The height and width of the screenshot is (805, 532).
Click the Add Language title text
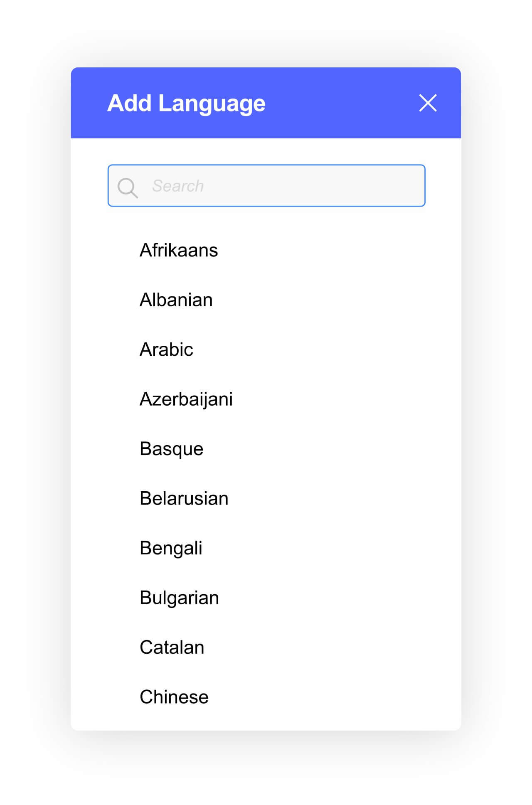click(x=186, y=103)
